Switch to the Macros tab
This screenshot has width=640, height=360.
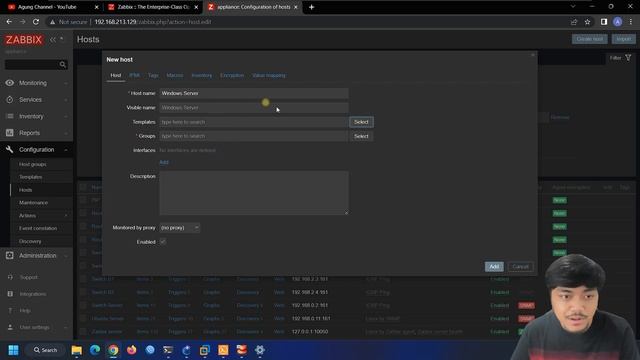(x=175, y=76)
